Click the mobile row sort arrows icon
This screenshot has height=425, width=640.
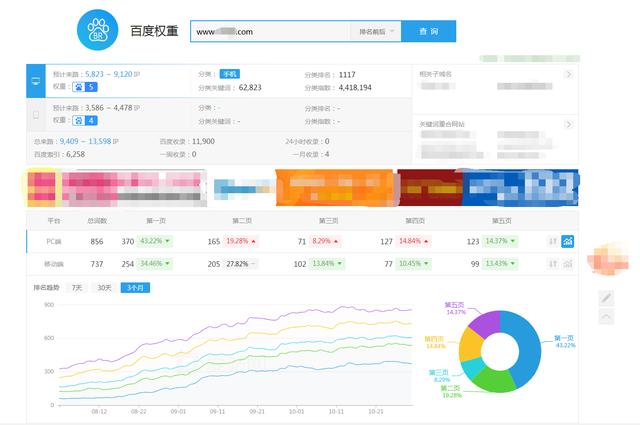pos(552,263)
